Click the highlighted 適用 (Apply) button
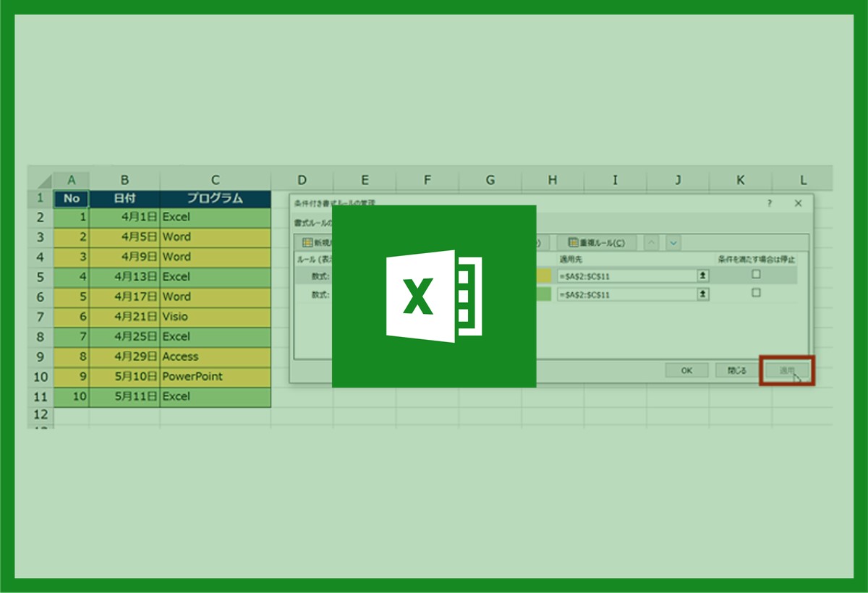 click(x=786, y=370)
